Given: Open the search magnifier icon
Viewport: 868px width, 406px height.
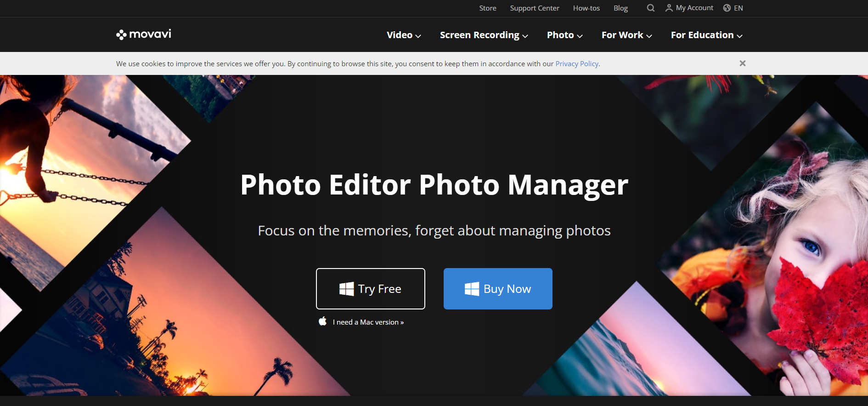Looking at the screenshot, I should click(x=650, y=8).
